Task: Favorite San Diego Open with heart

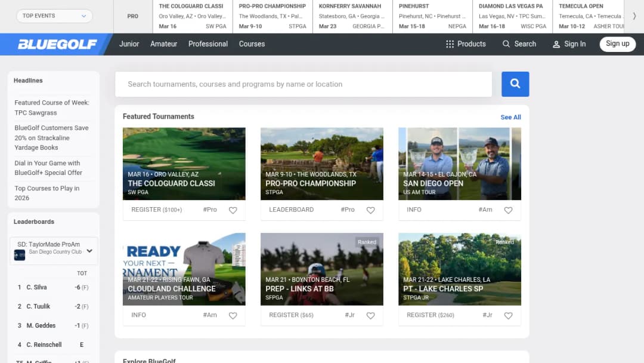Action: tap(508, 210)
